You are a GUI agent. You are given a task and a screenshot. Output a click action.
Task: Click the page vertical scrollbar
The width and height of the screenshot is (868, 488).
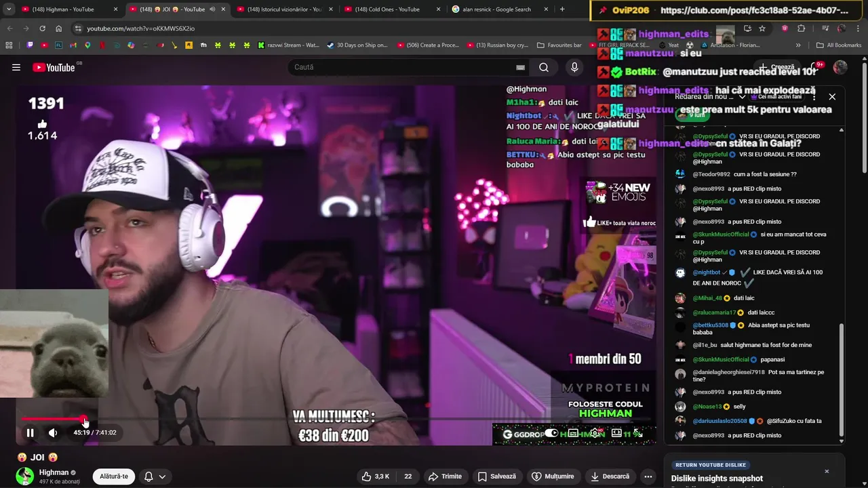click(864, 119)
